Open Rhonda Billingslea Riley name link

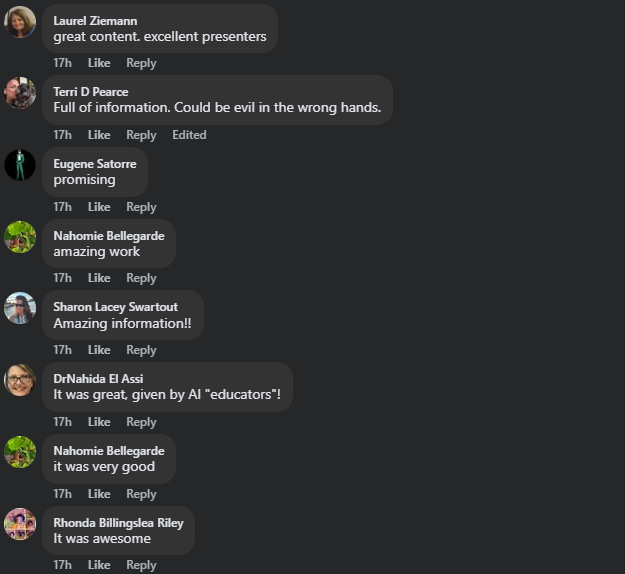tap(118, 523)
